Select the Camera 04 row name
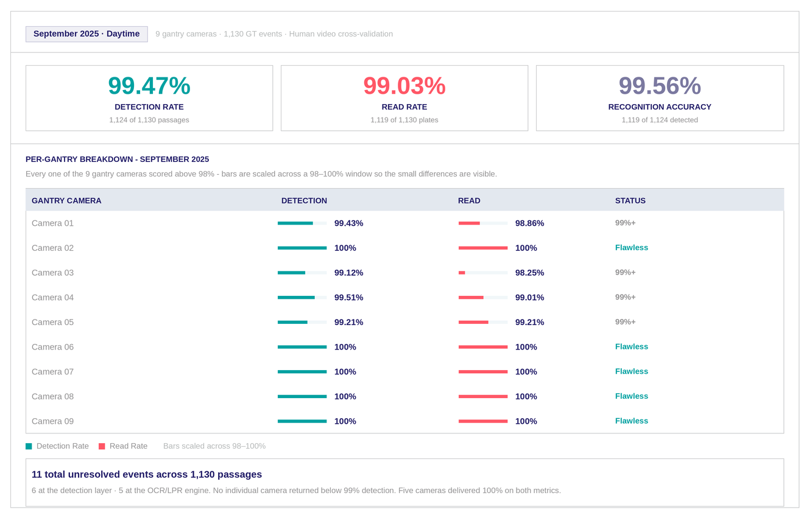The image size is (812, 515). pos(52,298)
